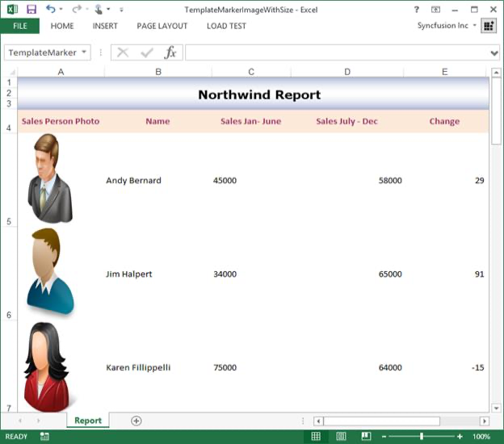The height and width of the screenshot is (444, 504).
Task: Open the Name Box dropdown
Action: click(85, 52)
